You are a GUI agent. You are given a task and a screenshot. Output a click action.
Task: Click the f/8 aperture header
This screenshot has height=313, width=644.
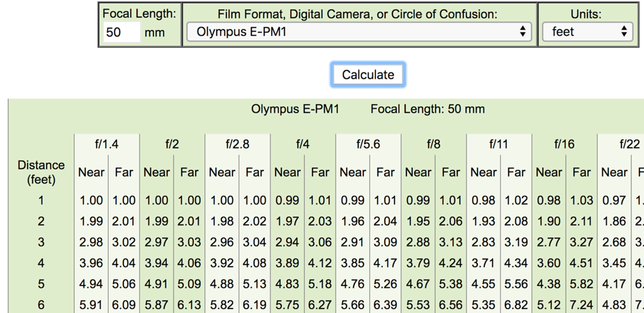point(434,144)
